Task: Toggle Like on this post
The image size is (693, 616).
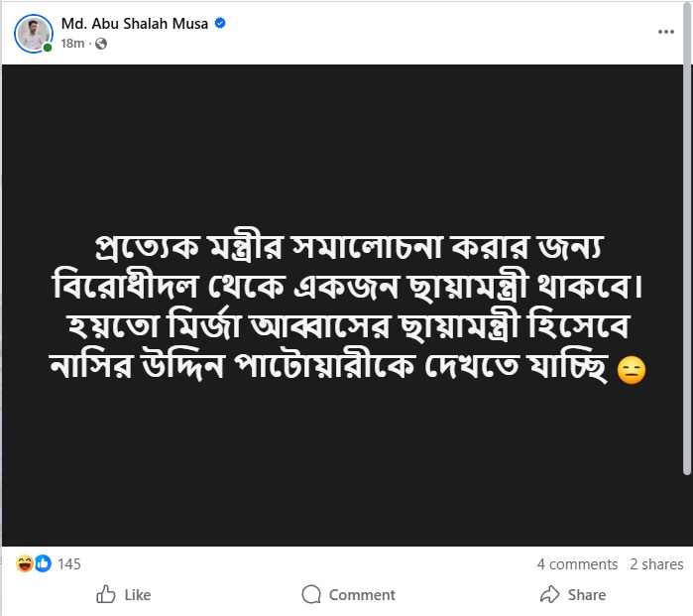Action: (124, 594)
